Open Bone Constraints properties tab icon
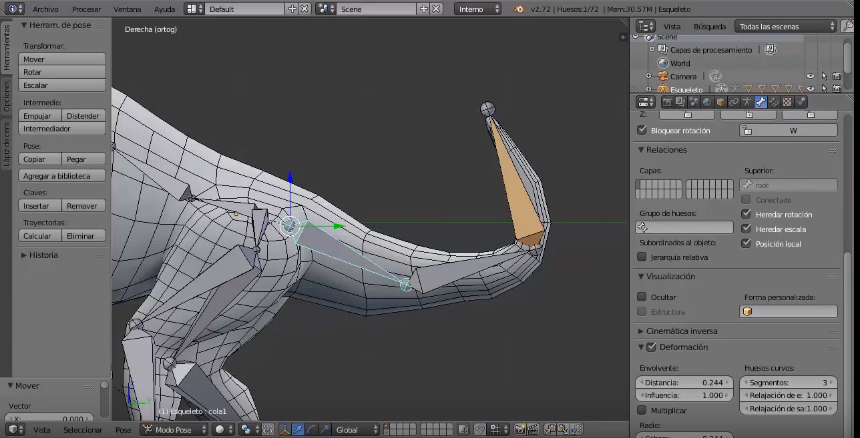This screenshot has width=860, height=438. click(x=774, y=102)
